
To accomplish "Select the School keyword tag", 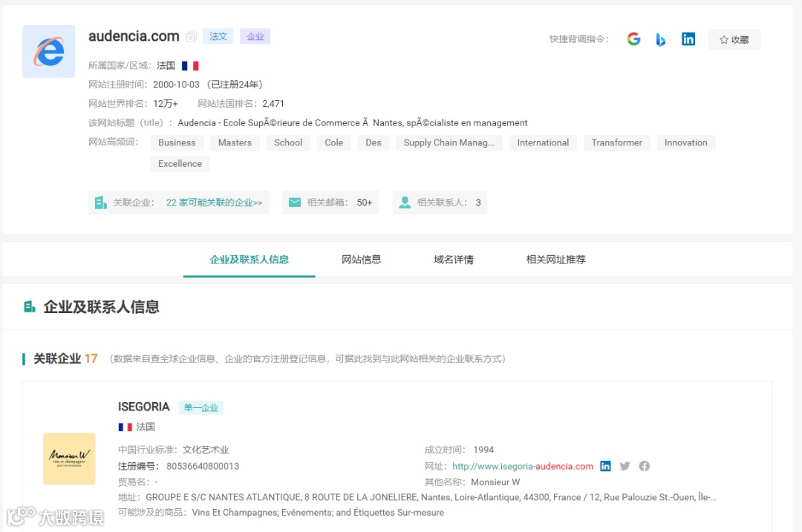I will [288, 142].
